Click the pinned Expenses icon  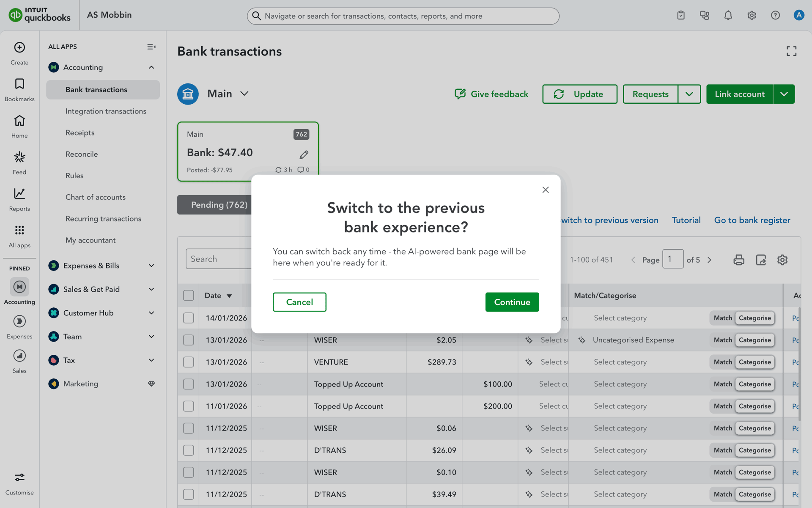[x=19, y=321]
